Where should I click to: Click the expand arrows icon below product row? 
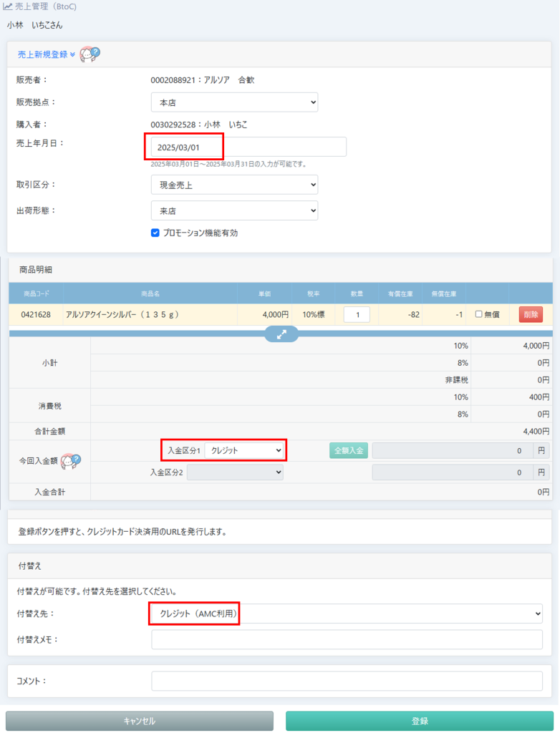(281, 334)
